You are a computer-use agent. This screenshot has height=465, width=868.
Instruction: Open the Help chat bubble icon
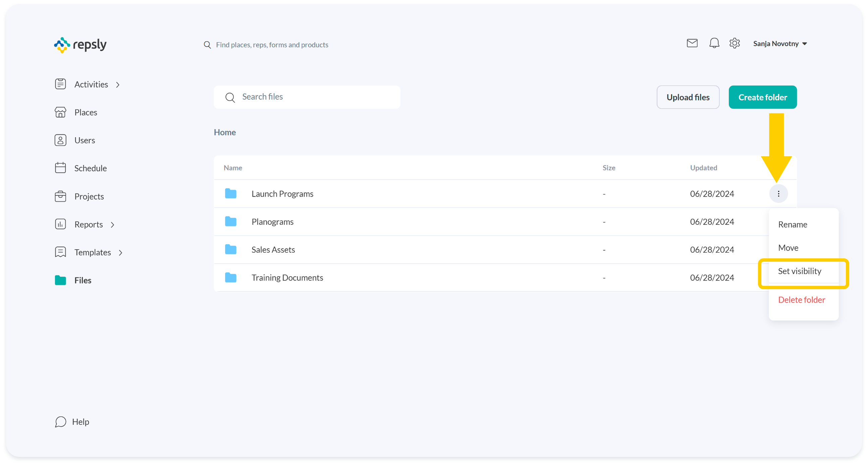tap(60, 421)
